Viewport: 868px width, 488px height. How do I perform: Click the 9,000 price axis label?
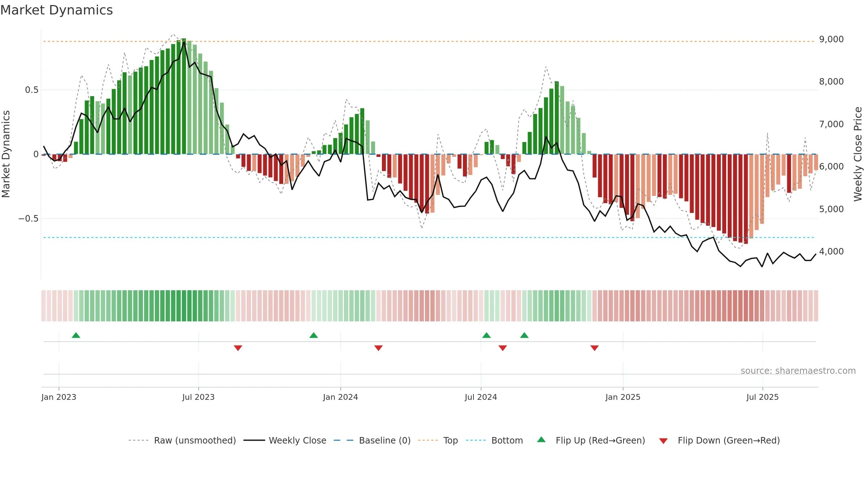click(831, 39)
